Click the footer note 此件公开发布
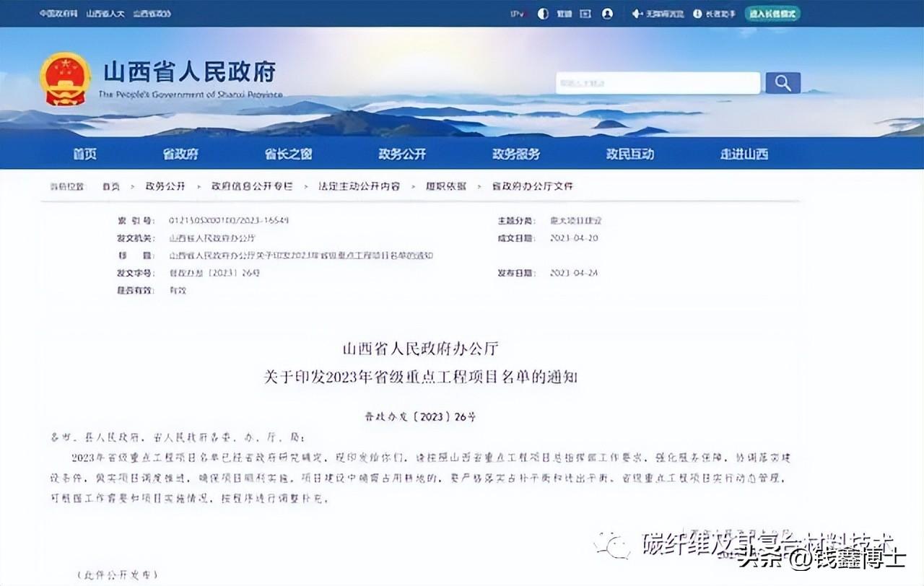Viewport: 924px width, 586px height. point(116,575)
